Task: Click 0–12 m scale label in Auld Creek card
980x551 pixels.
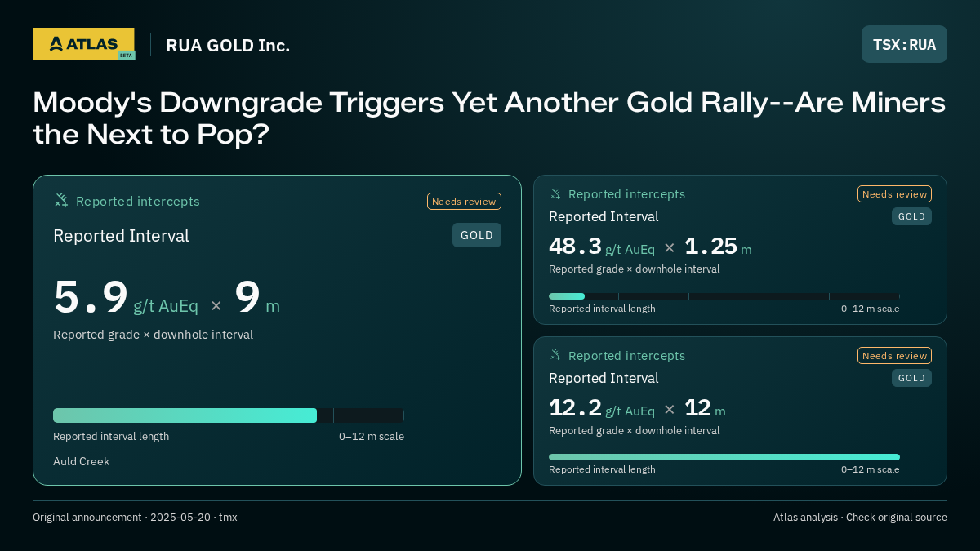Action: (372, 436)
